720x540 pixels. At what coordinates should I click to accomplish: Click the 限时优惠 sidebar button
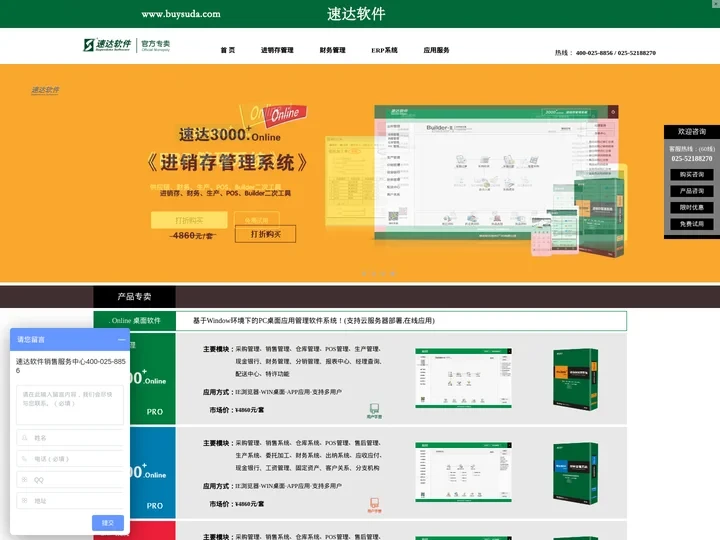pos(692,208)
